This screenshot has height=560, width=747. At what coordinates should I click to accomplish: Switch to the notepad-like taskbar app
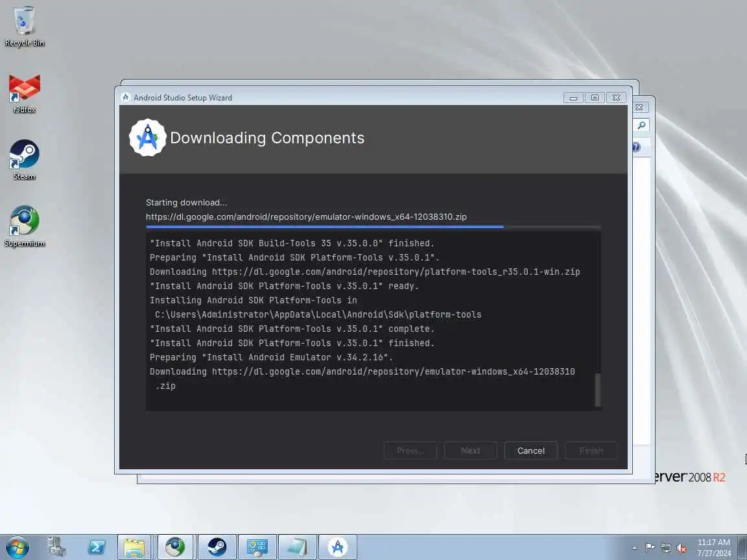pos(297,547)
